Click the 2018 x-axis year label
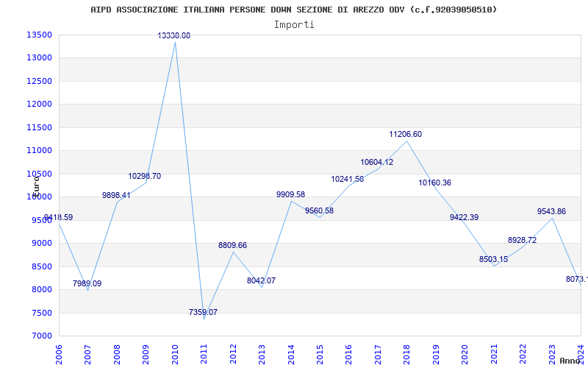 [x=407, y=354]
